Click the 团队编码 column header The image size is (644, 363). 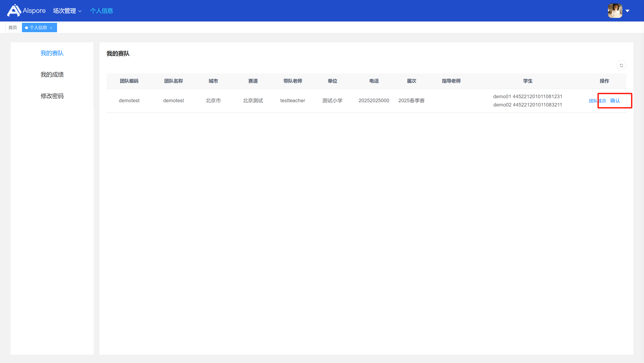click(129, 81)
